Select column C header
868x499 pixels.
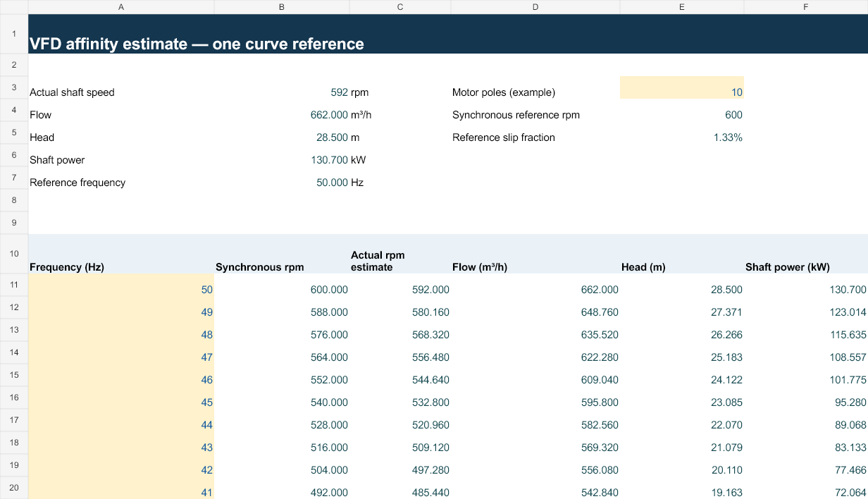point(400,7)
